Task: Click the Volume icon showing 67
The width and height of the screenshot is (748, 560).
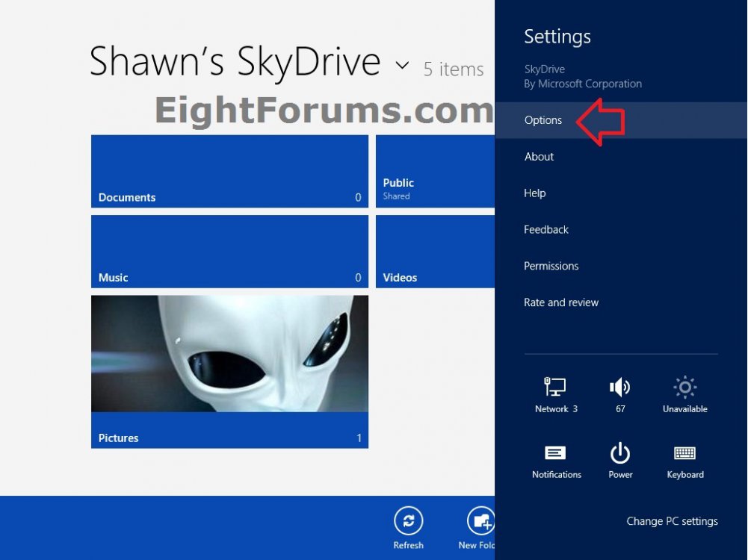Action: [x=619, y=387]
